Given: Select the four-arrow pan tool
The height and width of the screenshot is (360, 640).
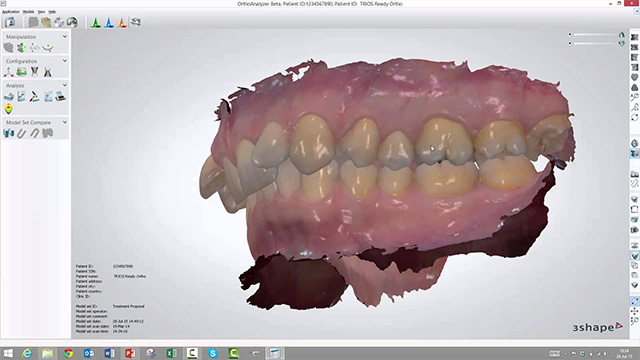Looking at the screenshot, I should (634, 311).
